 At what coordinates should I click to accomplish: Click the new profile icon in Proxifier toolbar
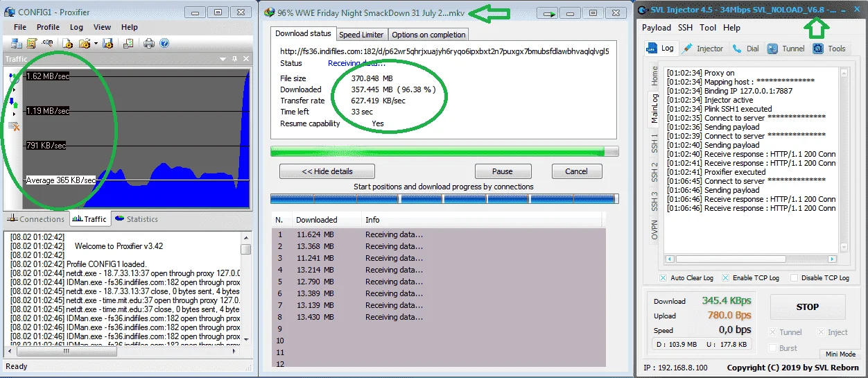[x=68, y=43]
